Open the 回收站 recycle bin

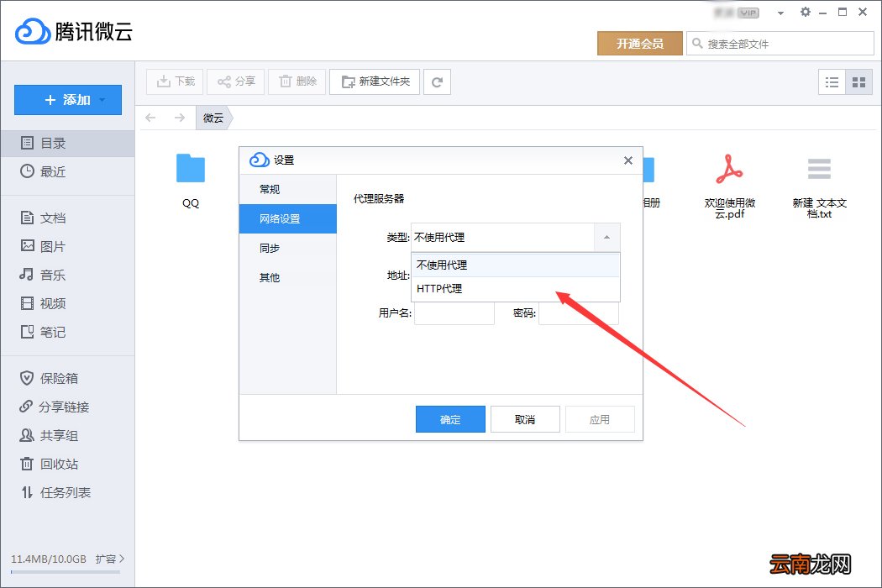tap(55, 464)
